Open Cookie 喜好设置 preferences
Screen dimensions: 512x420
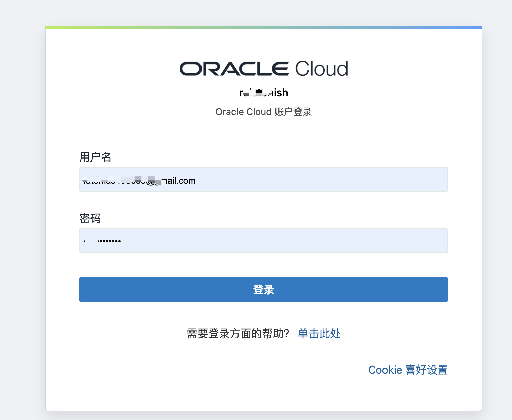coord(408,370)
